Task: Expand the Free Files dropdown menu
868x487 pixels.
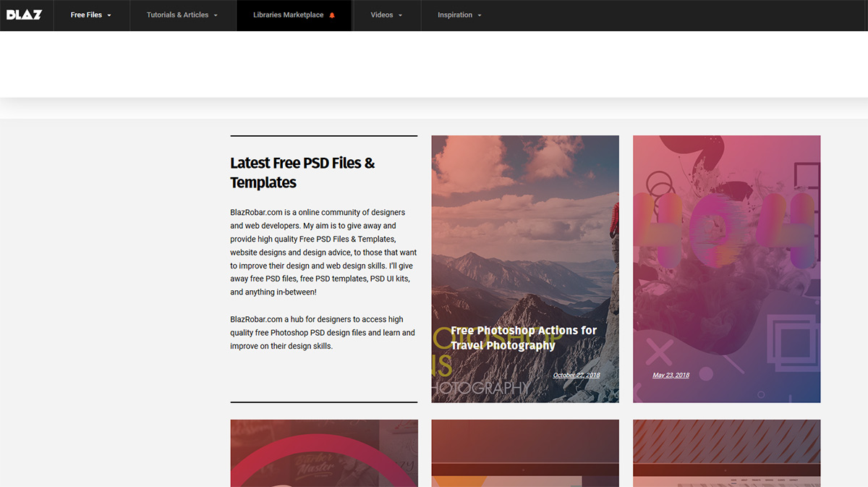Action: [x=91, y=15]
